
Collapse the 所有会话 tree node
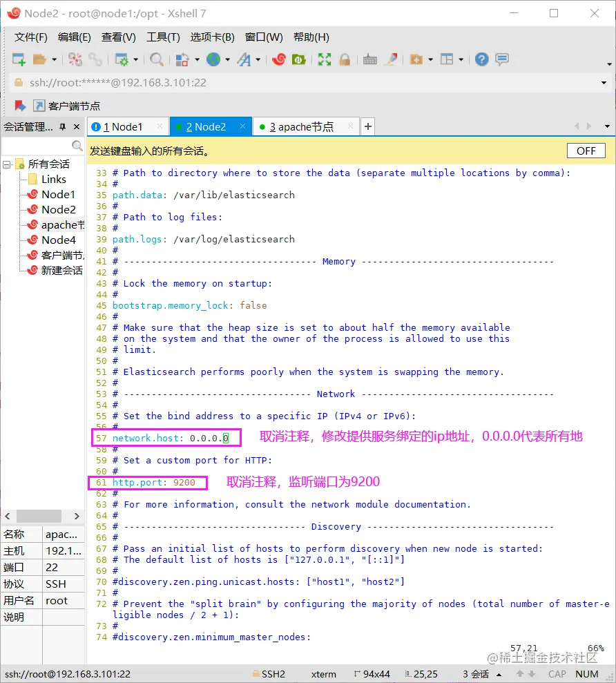[x=6, y=164]
